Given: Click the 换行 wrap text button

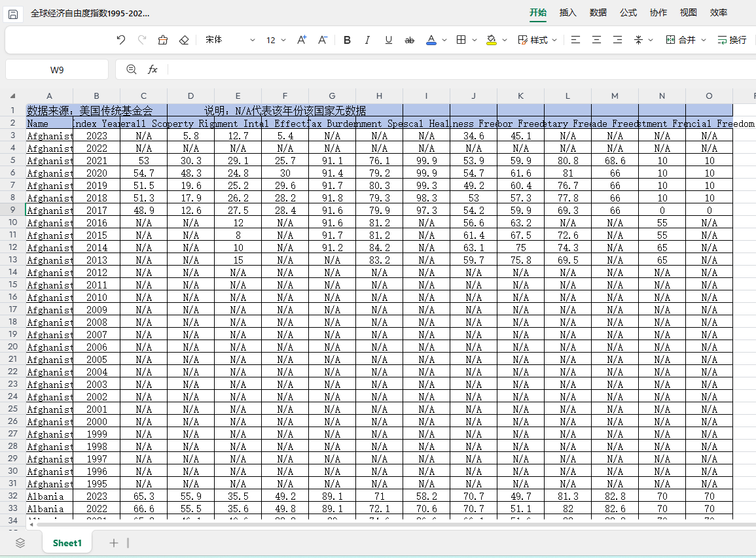Looking at the screenshot, I should [x=732, y=40].
